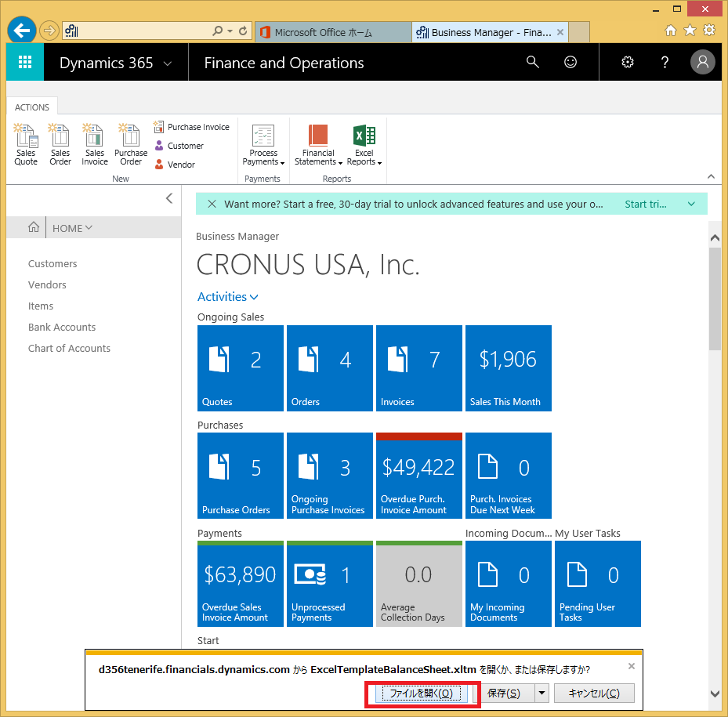Refresh the page in the address bar
The width and height of the screenshot is (728, 717).
[243, 31]
